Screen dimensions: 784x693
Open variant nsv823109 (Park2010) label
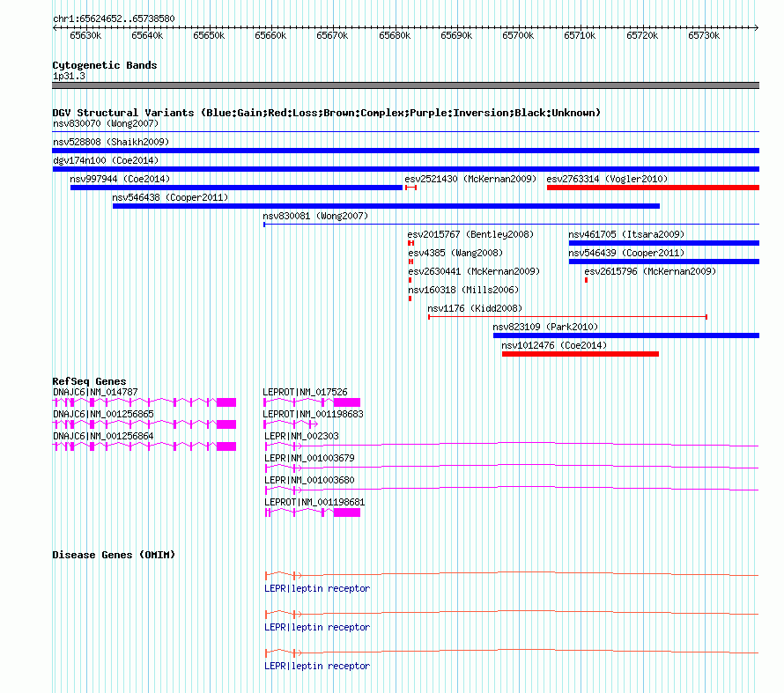(545, 327)
